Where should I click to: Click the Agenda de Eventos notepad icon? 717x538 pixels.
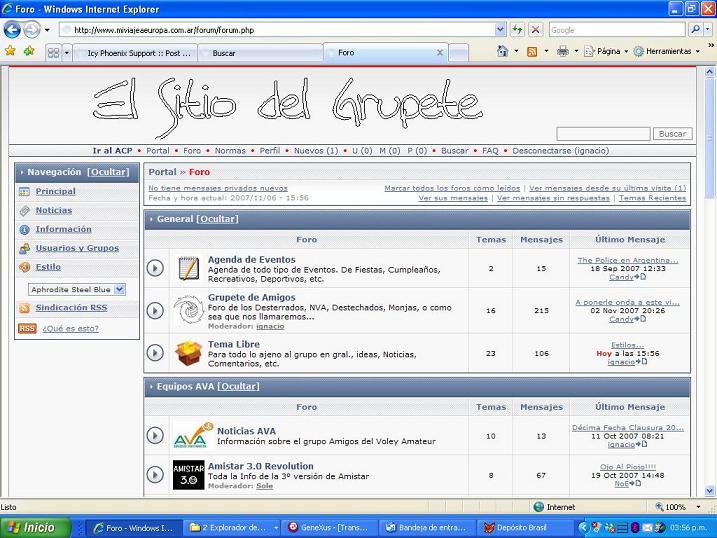click(188, 267)
